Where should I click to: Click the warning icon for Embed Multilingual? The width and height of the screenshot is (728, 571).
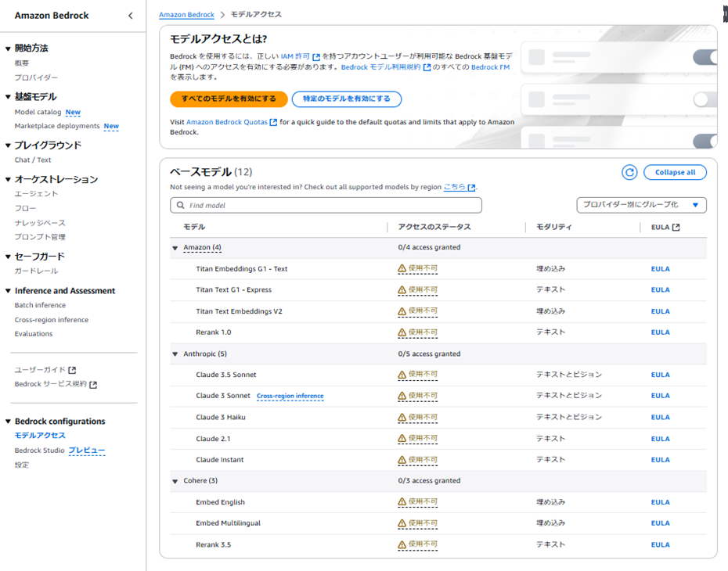[402, 523]
